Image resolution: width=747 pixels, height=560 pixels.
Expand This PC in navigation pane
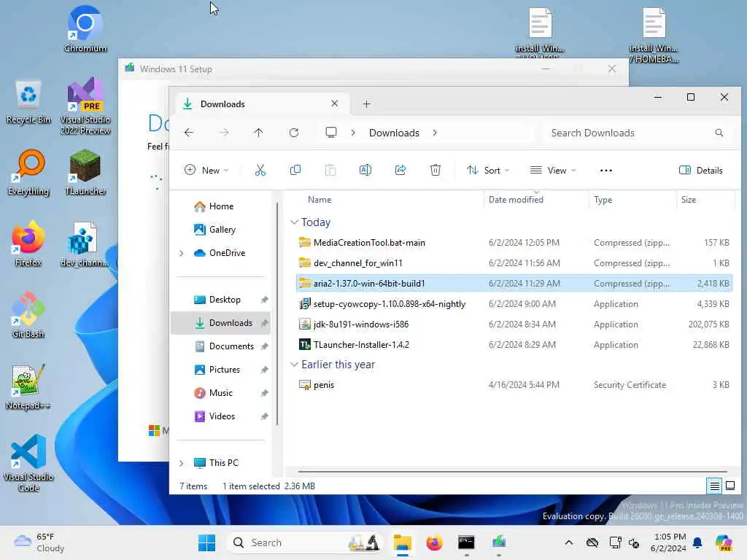182,463
